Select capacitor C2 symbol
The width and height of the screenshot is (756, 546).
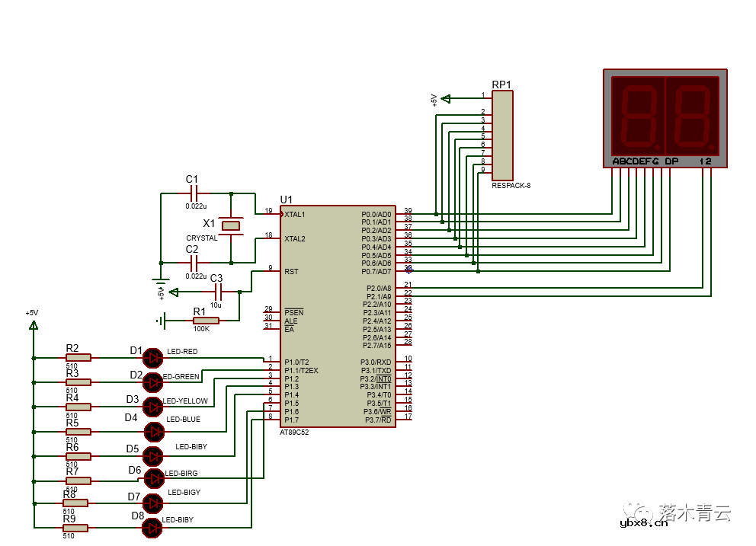click(x=193, y=263)
